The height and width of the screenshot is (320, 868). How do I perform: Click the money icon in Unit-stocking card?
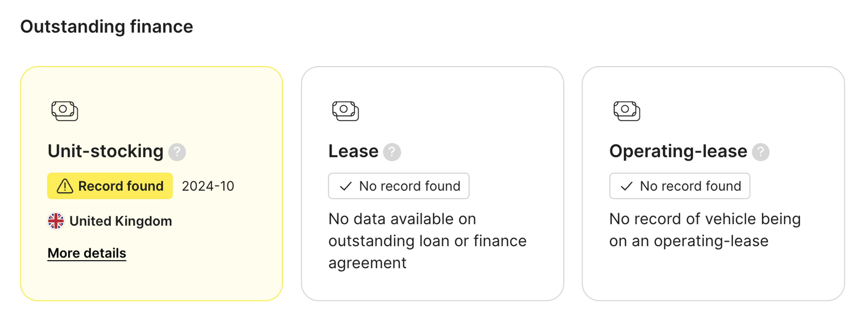click(65, 111)
